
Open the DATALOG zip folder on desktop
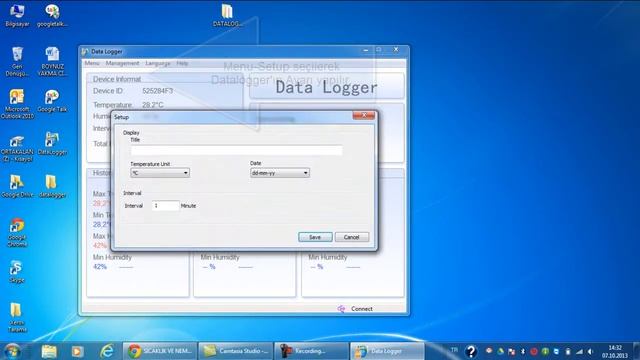(x=227, y=15)
